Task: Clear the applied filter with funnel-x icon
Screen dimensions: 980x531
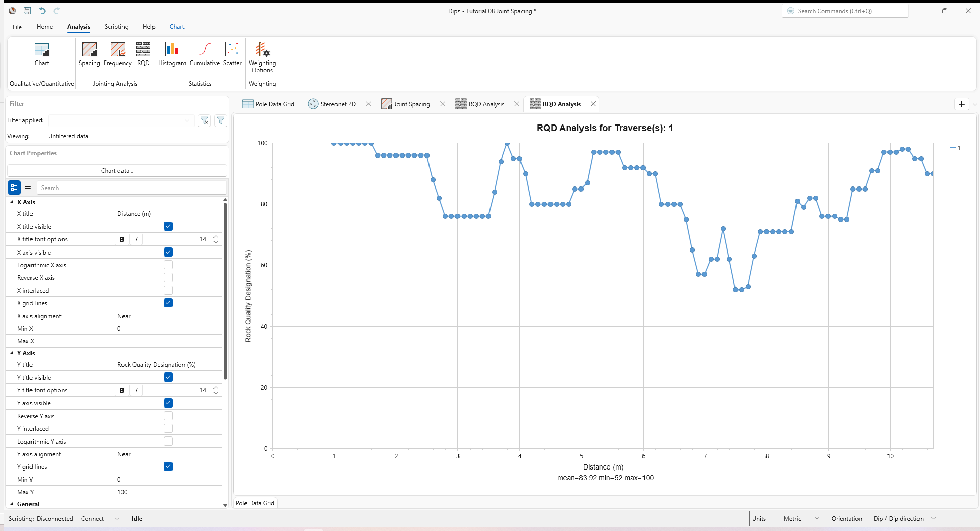Action: tap(204, 120)
